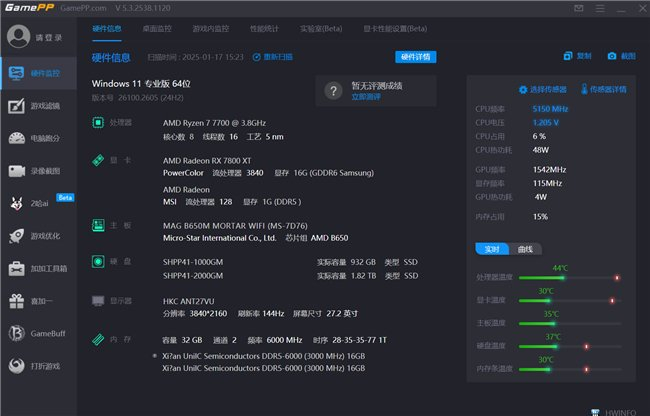The height and width of the screenshot is (416, 650).
Task: Click 截图 camera screenshot button
Action: (x=621, y=56)
